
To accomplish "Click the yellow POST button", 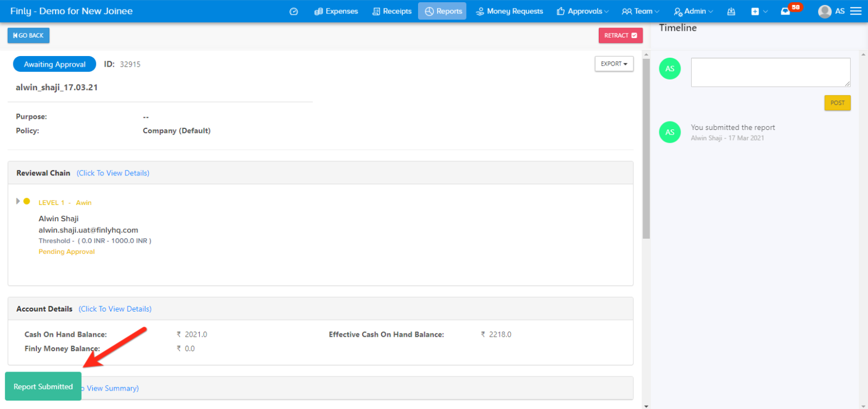I will pyautogui.click(x=837, y=103).
